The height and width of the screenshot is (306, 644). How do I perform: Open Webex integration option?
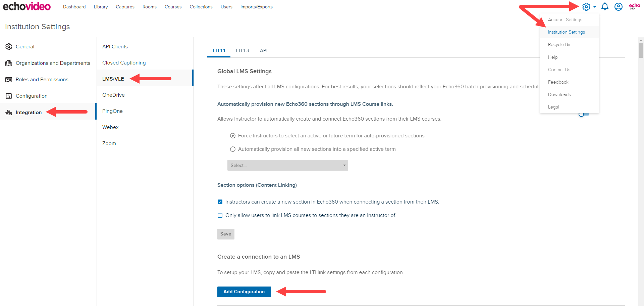click(145, 127)
